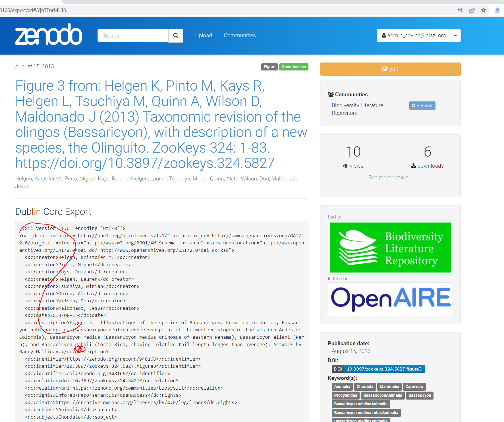The width and height of the screenshot is (504, 422).
Task: Click the 6 downloads counter
Action: (427, 157)
